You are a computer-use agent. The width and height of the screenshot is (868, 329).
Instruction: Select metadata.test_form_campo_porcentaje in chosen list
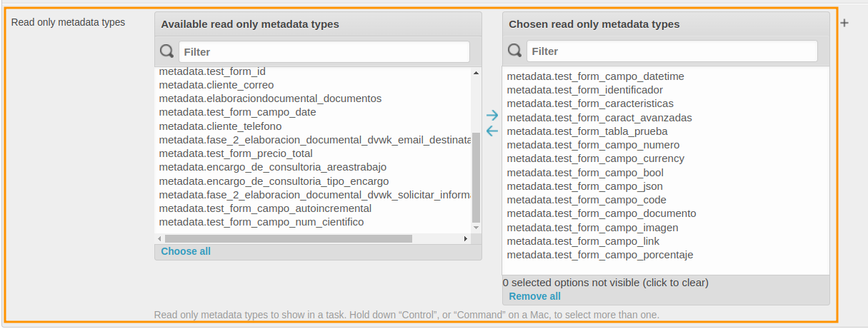click(x=599, y=255)
